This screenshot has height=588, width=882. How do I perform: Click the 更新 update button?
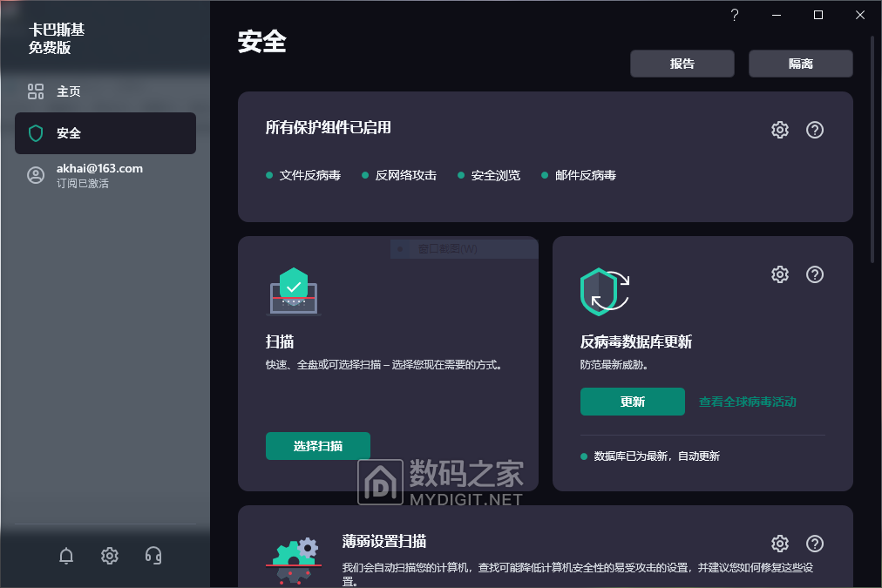[633, 402]
